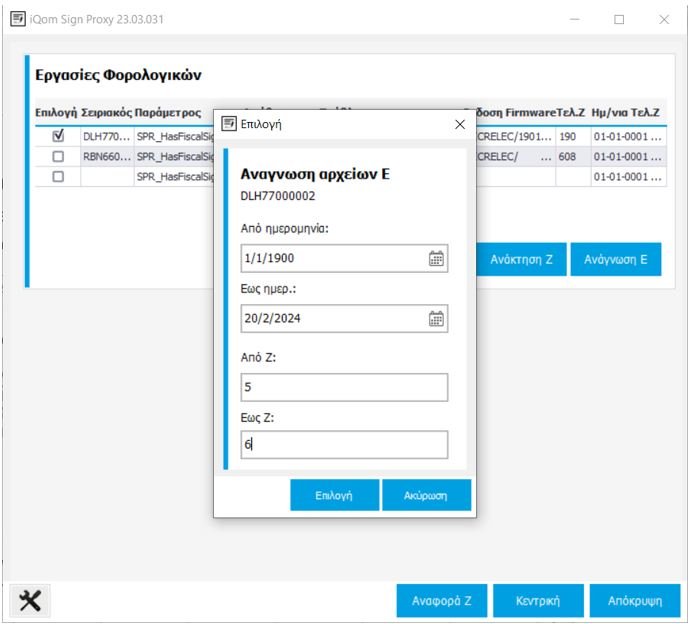Click the Επιλογή dialog title icon
Screen dimensions: 690x624
coord(229,125)
